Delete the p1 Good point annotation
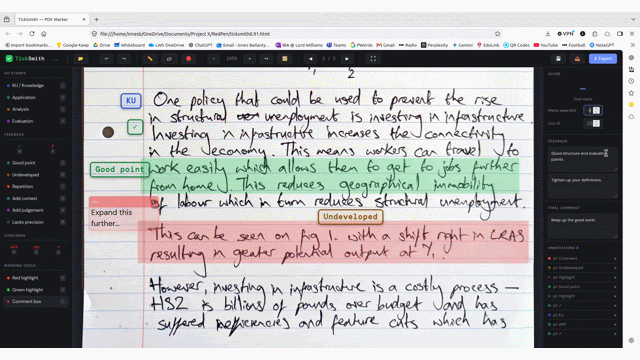 (x=615, y=287)
